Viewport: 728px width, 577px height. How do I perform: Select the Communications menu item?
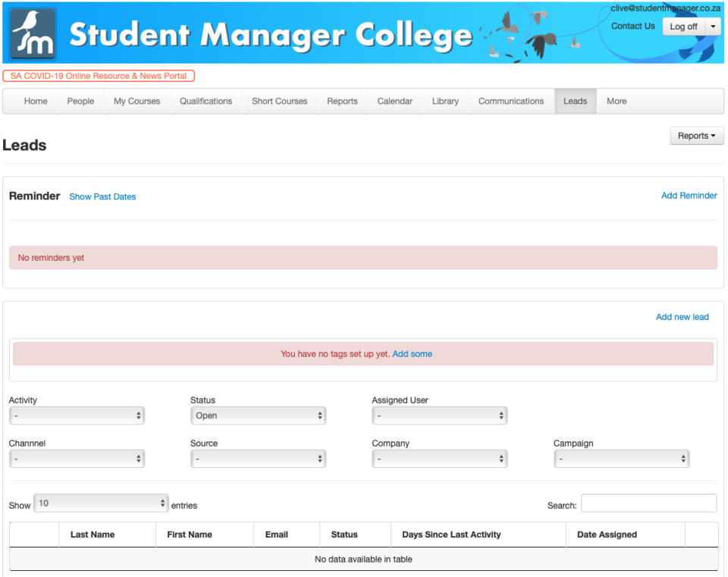coord(510,101)
